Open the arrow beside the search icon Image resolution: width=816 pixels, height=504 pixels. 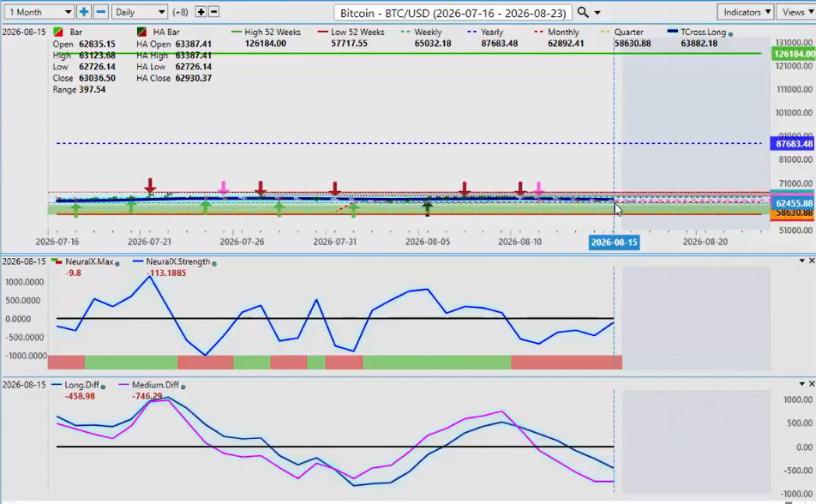(x=597, y=13)
